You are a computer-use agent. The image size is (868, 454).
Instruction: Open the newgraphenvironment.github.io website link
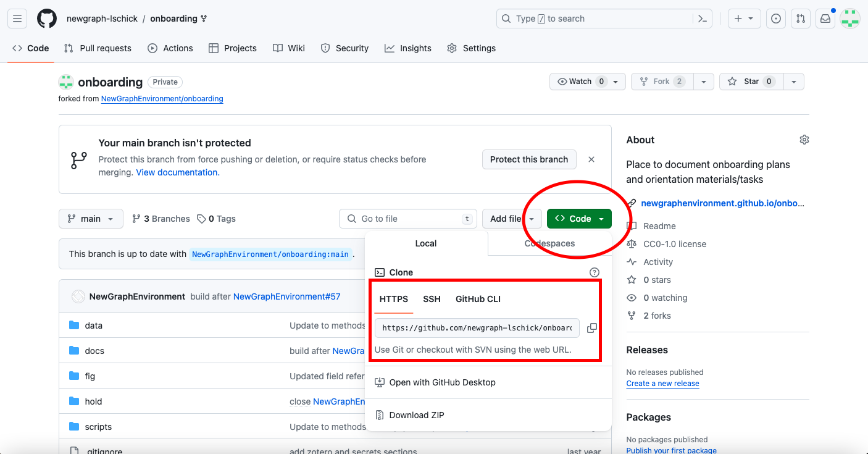click(x=722, y=203)
